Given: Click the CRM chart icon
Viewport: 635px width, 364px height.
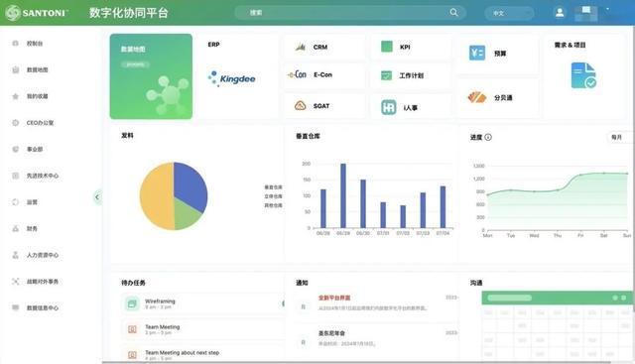Looking at the screenshot, I should [300, 47].
